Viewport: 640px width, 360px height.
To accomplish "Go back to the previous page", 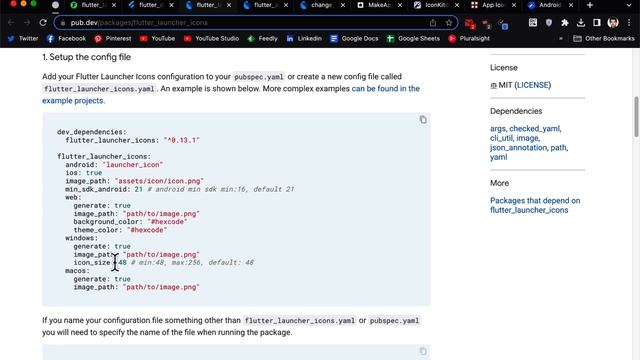I will point(11,22).
